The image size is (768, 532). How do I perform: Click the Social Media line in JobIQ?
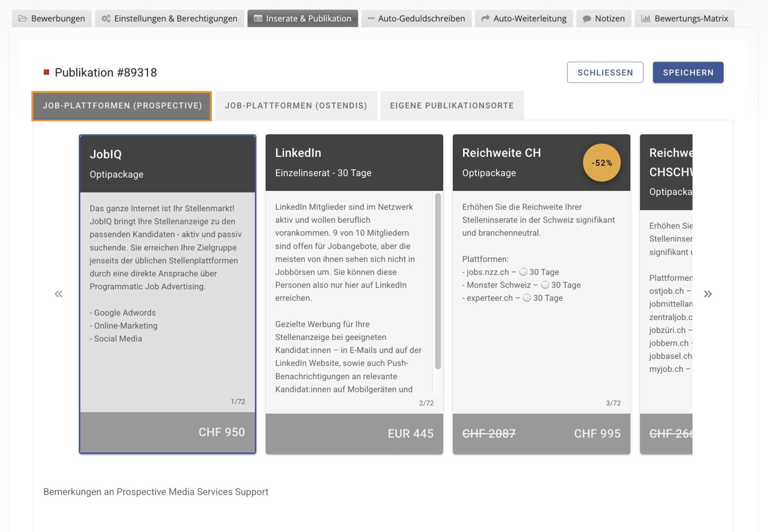click(x=116, y=339)
